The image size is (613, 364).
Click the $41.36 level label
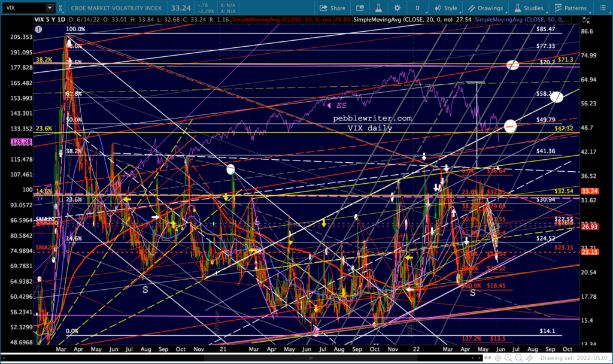point(546,151)
